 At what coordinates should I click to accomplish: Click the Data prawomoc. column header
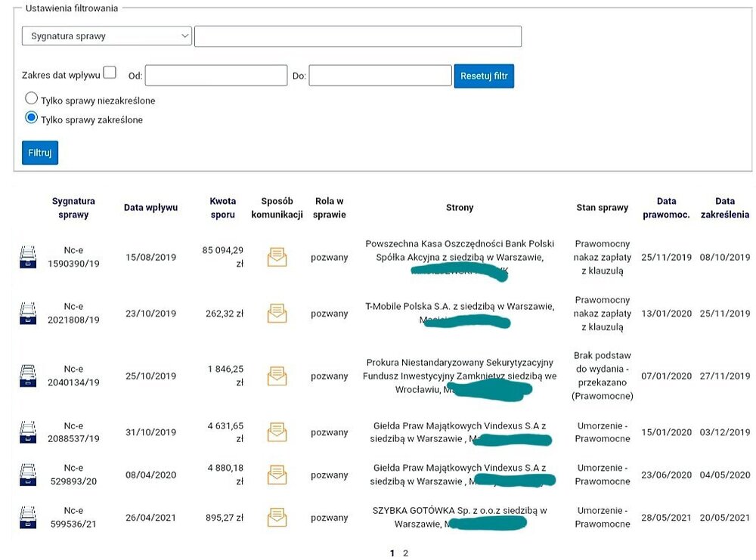click(x=666, y=208)
